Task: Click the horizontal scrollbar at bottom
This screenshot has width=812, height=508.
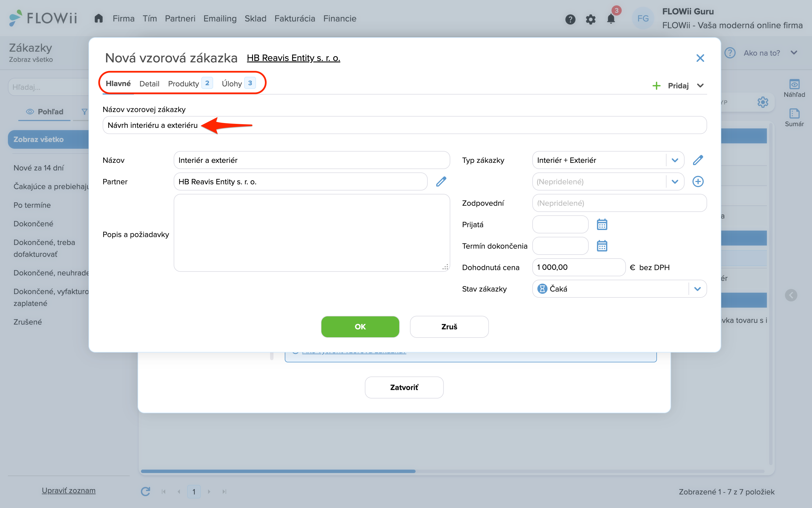Action: click(278, 471)
